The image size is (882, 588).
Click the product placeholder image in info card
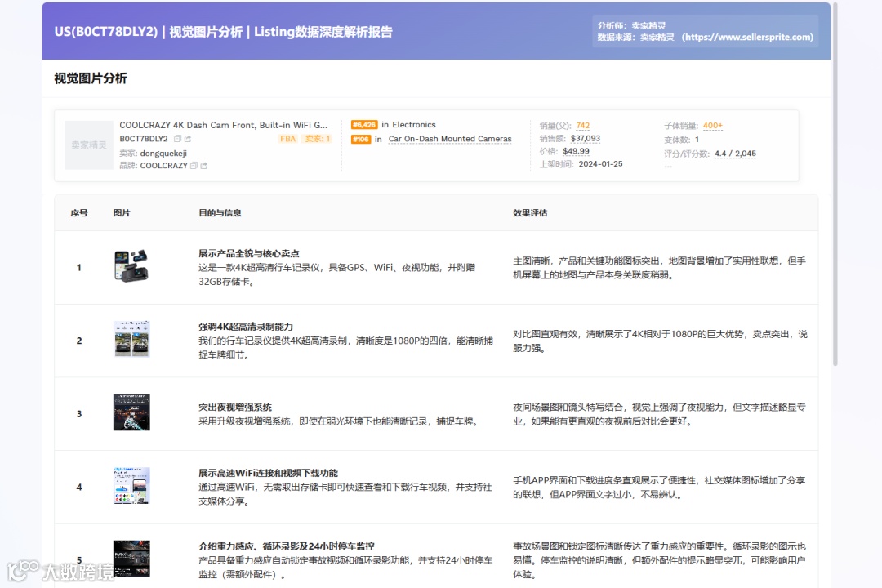(x=89, y=145)
